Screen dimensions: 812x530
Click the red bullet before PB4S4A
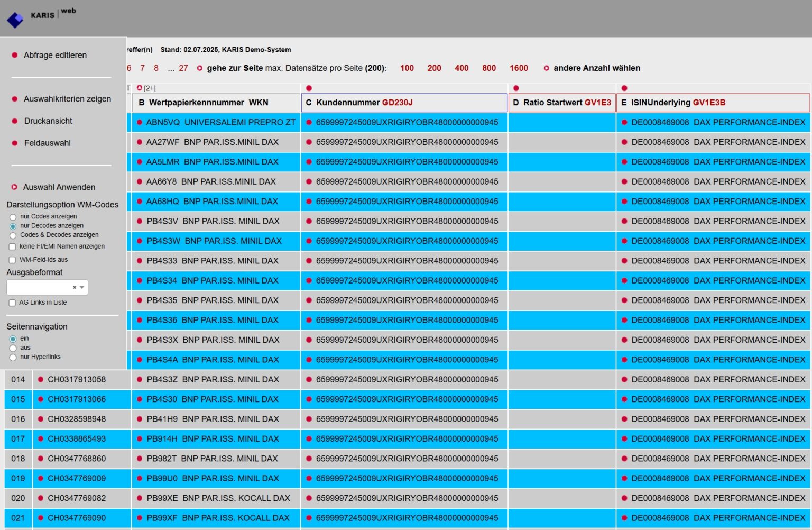[140, 360]
